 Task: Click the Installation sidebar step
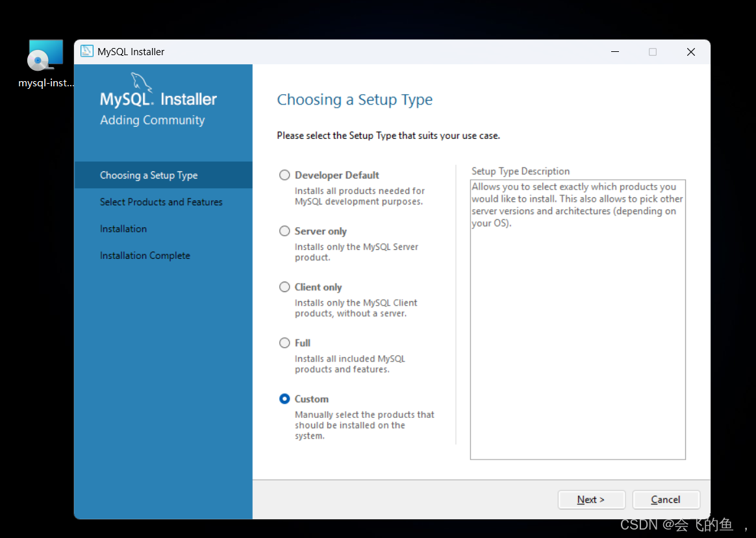124,228
